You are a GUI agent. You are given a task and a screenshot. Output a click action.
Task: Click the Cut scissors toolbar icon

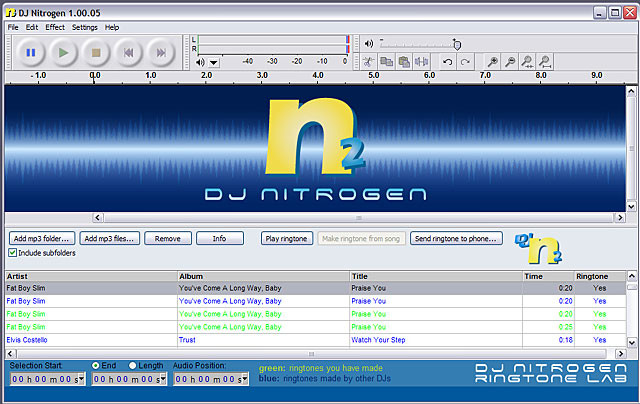[x=369, y=62]
